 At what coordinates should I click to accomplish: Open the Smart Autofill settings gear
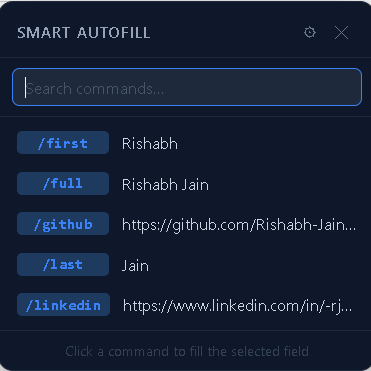310,32
